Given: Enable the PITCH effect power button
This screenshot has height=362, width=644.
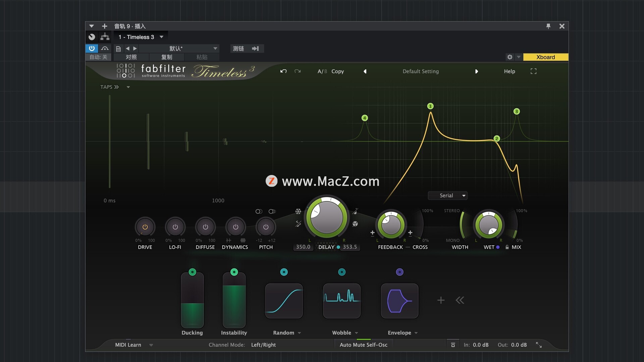Looking at the screenshot, I should click(x=266, y=227).
